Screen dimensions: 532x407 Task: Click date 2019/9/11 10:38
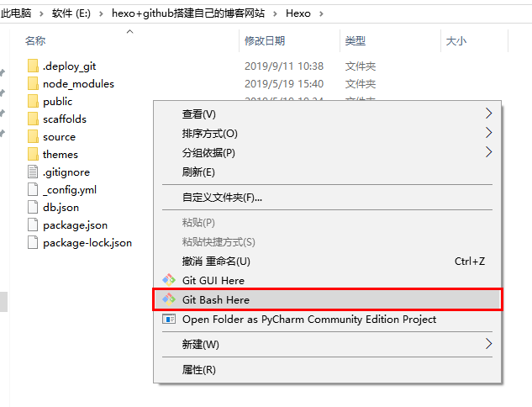[284, 66]
